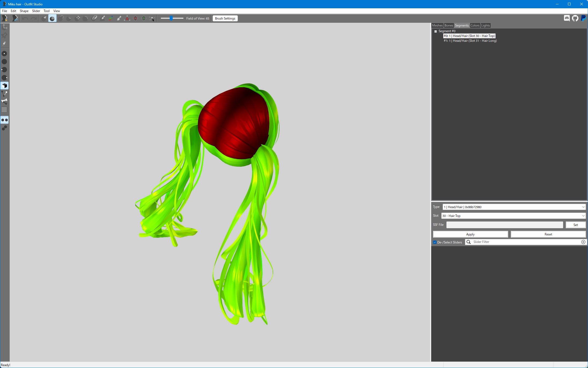The image size is (588, 368).
Task: Select the Select arrow tool
Action: point(44,18)
